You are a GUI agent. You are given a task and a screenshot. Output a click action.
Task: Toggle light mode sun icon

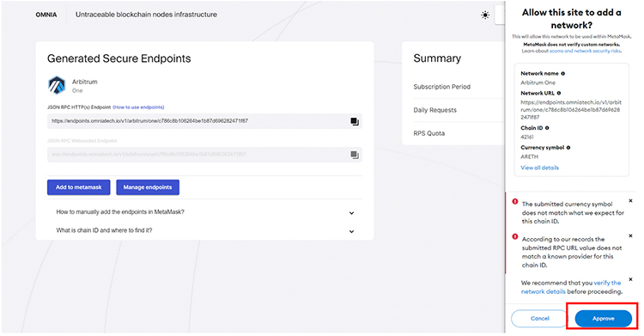point(485,15)
